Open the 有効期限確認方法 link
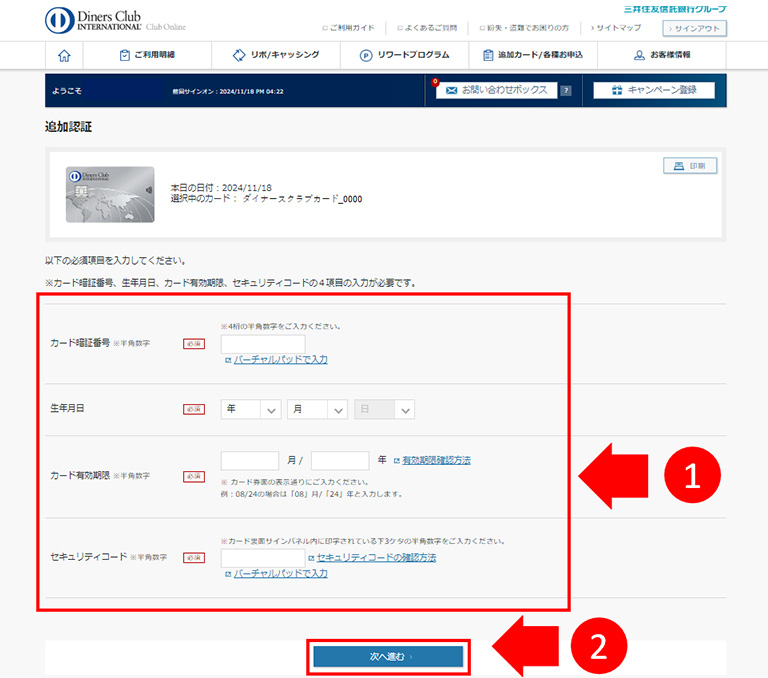The image size is (768, 678). click(436, 460)
